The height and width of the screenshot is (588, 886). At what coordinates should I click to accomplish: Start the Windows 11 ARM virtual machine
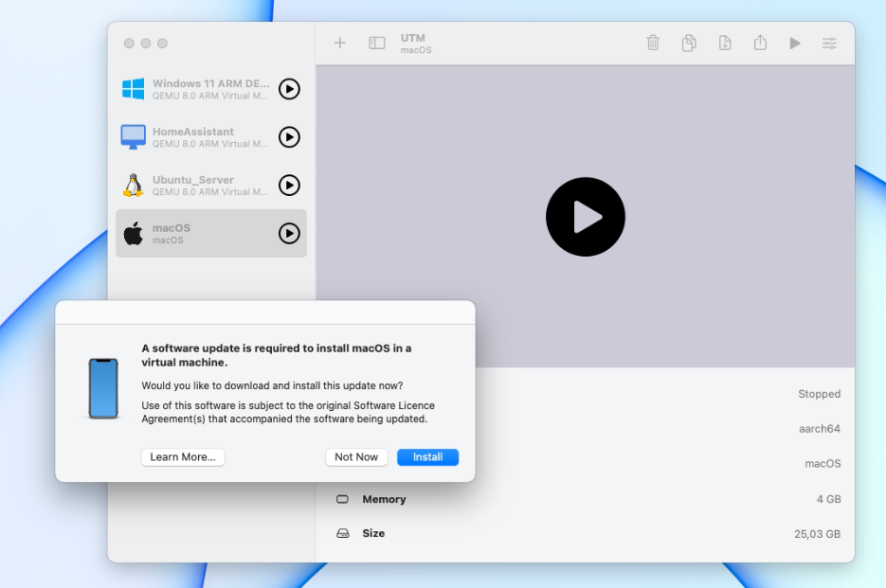pyautogui.click(x=289, y=89)
